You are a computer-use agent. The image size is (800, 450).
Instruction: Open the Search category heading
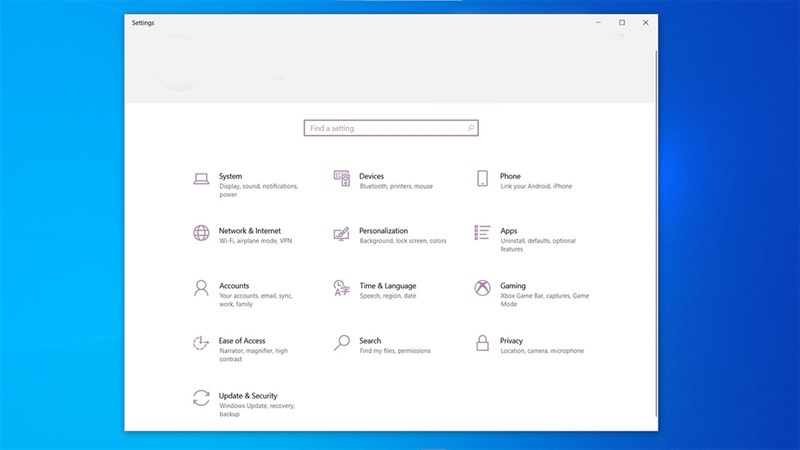point(370,340)
